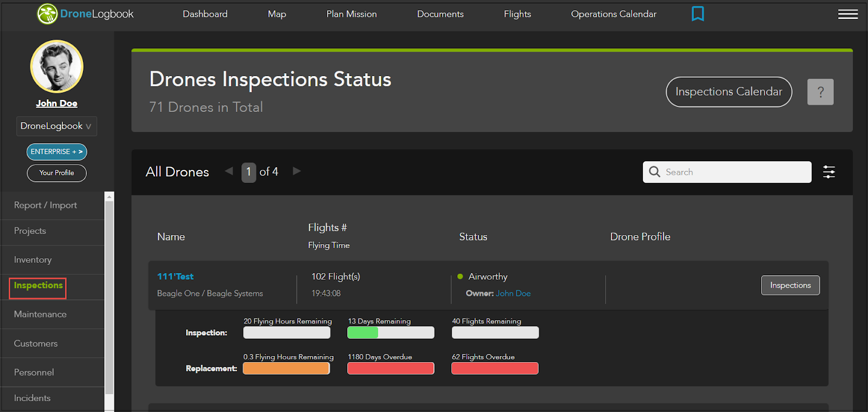Click the 13 Days Remaining progress bar
Screen dimensions: 868x412
391,333
